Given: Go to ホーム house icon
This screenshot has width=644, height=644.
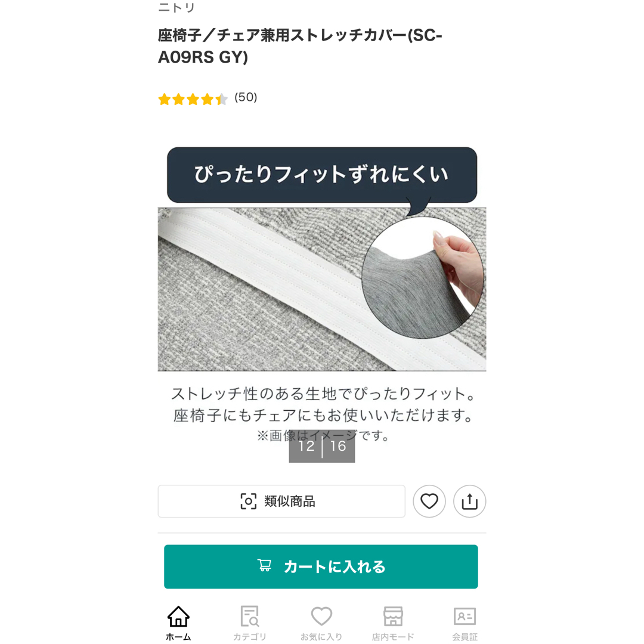Looking at the screenshot, I should 178,616.
